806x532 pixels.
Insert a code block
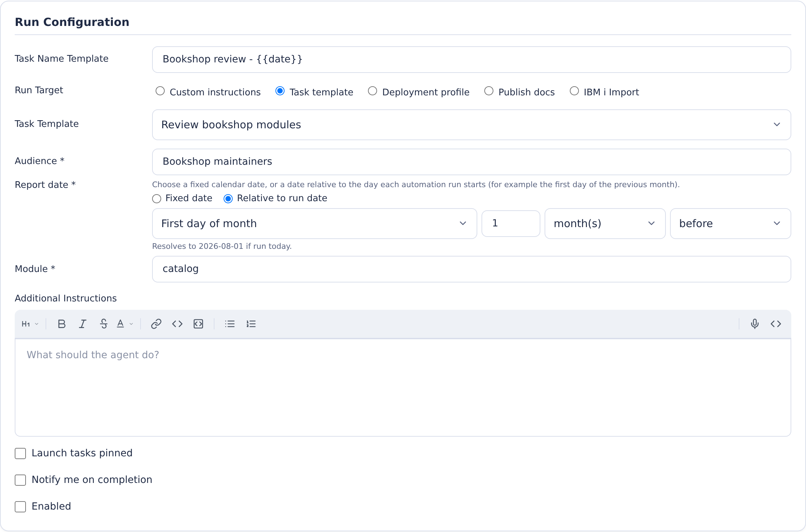(x=198, y=324)
